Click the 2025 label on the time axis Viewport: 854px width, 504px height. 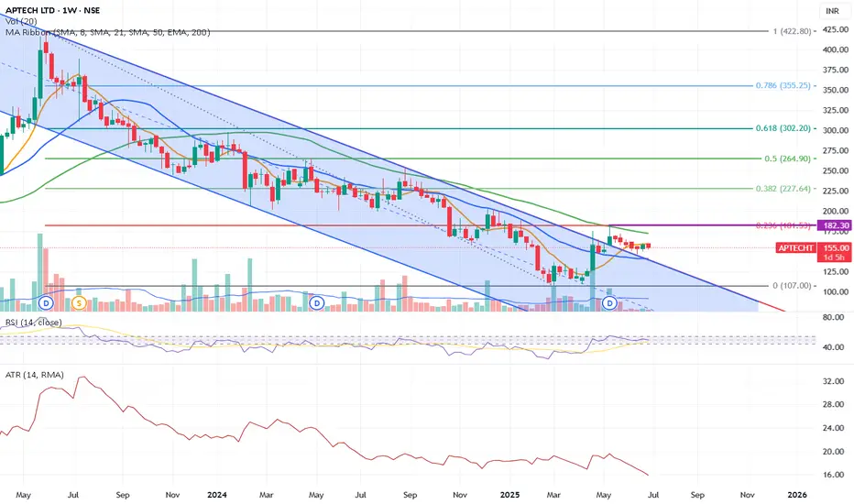click(509, 495)
